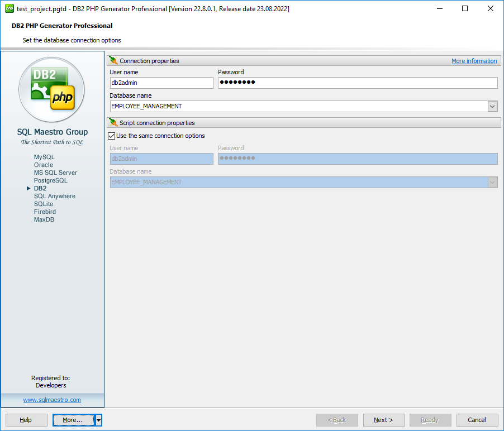Open the script Database name combo box
Viewport: 504px width, 431px height.
tap(492, 182)
